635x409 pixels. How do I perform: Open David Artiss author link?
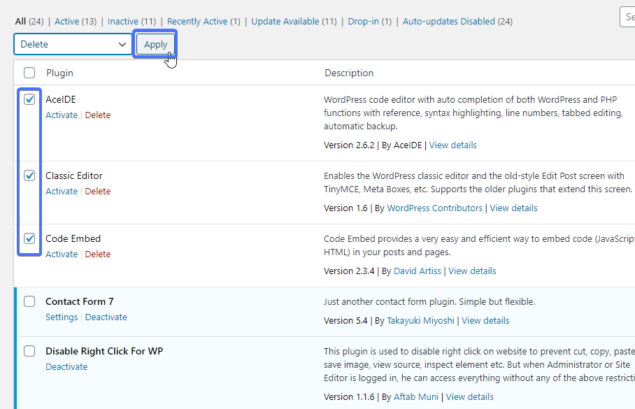[x=417, y=271]
